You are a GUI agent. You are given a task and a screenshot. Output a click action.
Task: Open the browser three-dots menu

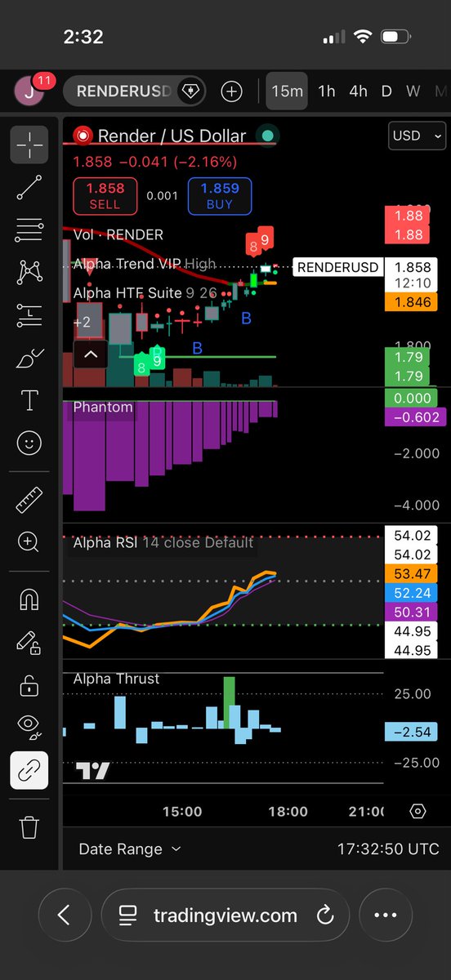tap(386, 915)
